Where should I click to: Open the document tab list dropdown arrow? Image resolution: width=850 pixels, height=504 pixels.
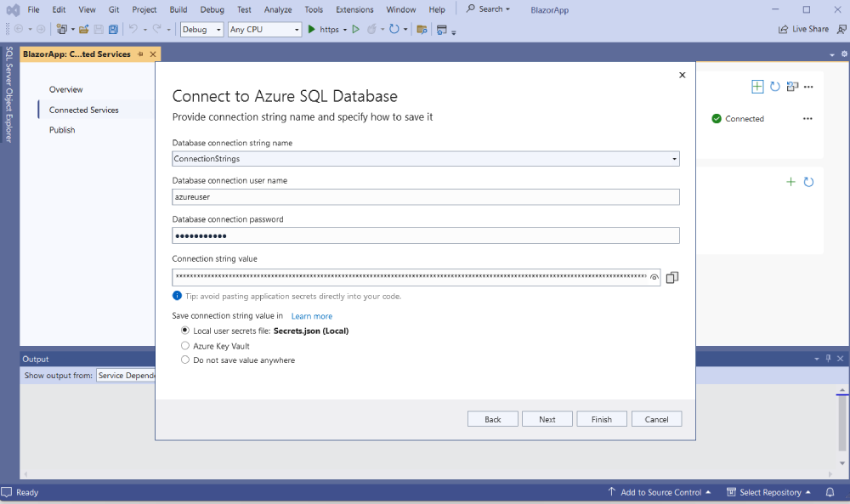click(832, 54)
